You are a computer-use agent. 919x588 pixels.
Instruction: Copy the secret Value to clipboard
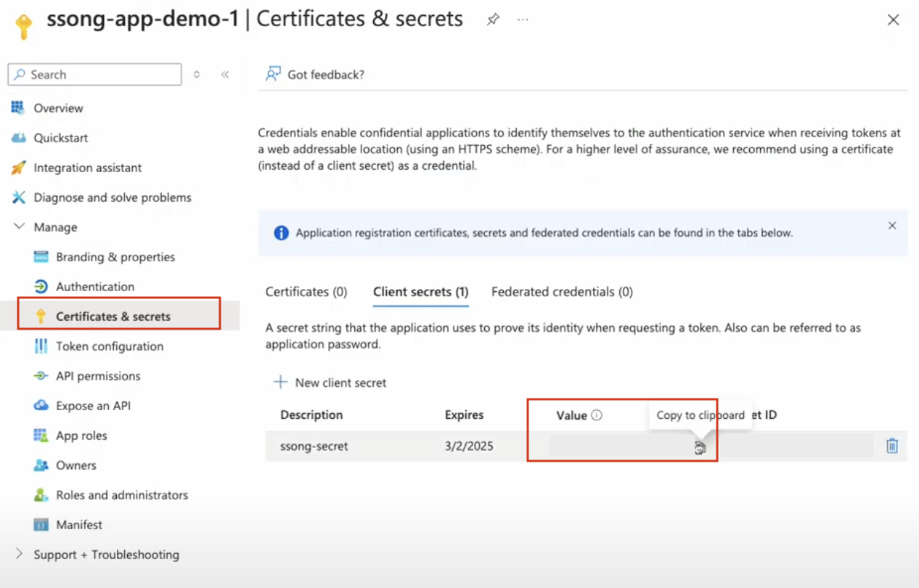698,446
